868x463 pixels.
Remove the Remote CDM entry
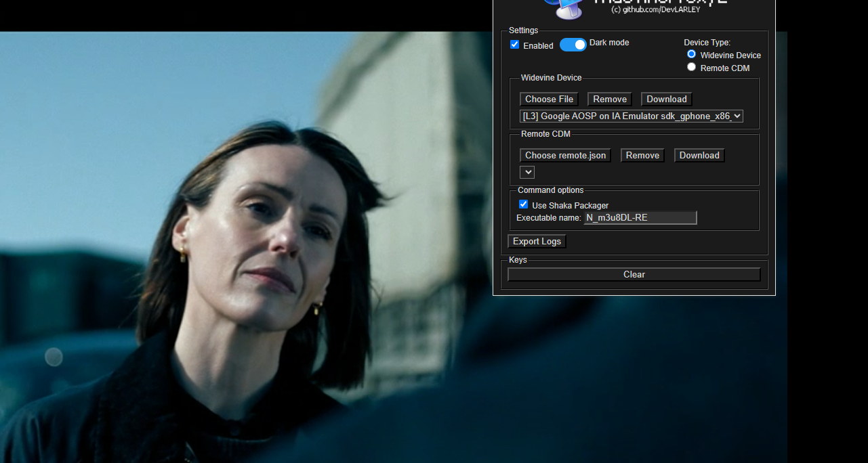642,156
